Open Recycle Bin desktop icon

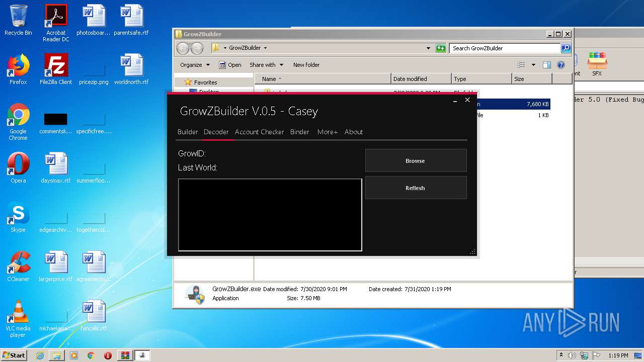pyautogui.click(x=18, y=21)
